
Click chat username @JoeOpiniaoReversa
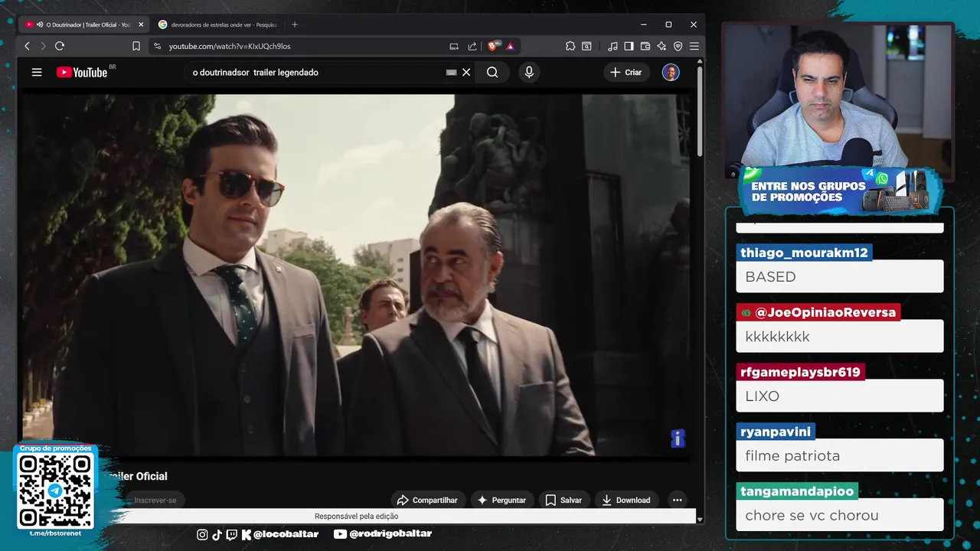point(818,312)
